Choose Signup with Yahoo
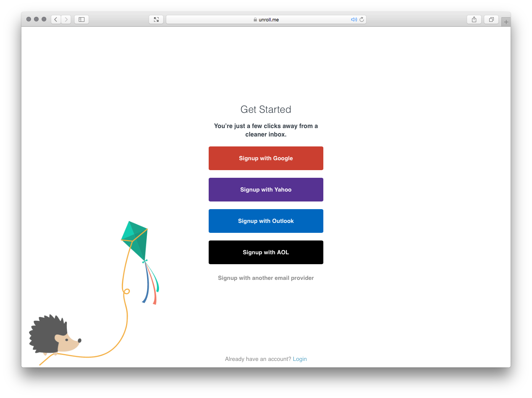Screen dimensions: 532x398 (x=266, y=190)
